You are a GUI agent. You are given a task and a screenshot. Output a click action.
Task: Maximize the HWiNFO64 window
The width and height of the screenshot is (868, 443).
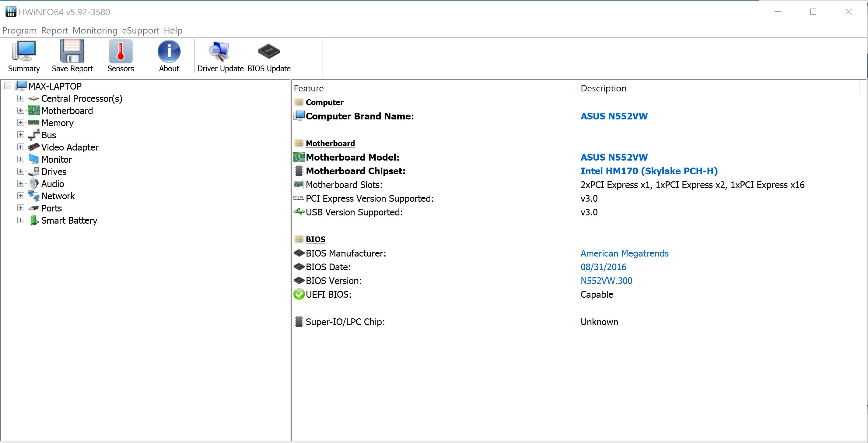(x=813, y=12)
